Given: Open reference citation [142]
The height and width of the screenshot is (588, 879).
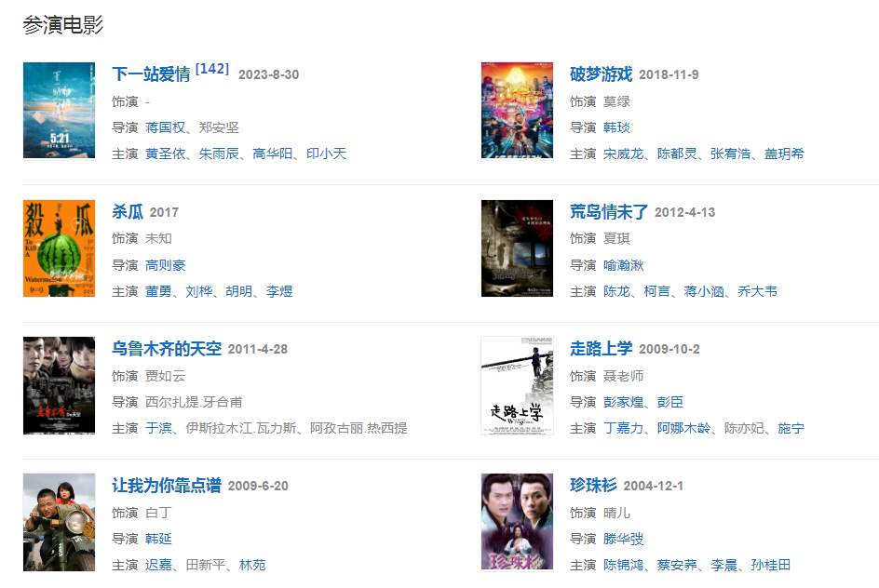Looking at the screenshot, I should [x=212, y=69].
